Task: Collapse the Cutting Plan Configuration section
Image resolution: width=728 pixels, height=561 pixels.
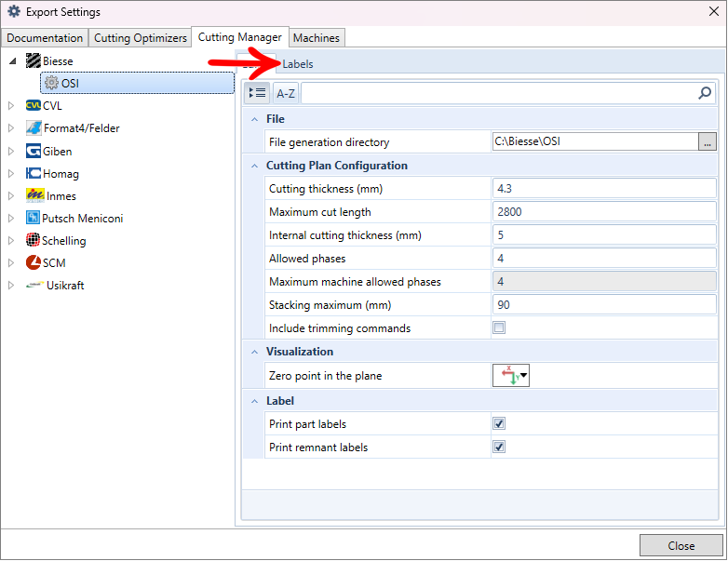Action: (254, 166)
